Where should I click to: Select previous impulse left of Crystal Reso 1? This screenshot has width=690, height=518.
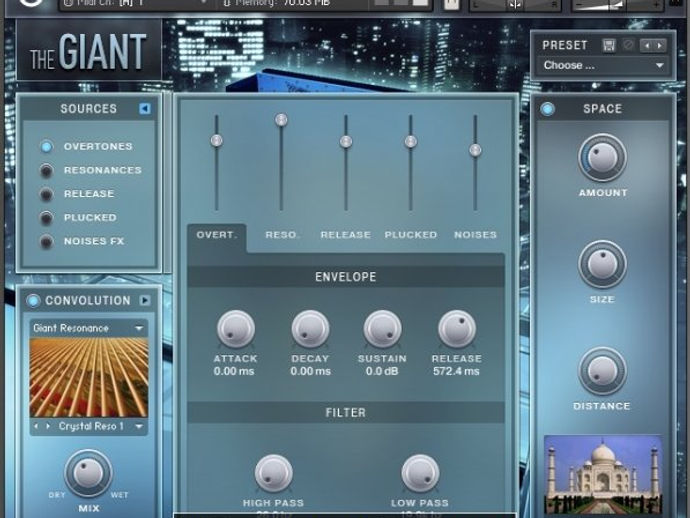[36, 426]
